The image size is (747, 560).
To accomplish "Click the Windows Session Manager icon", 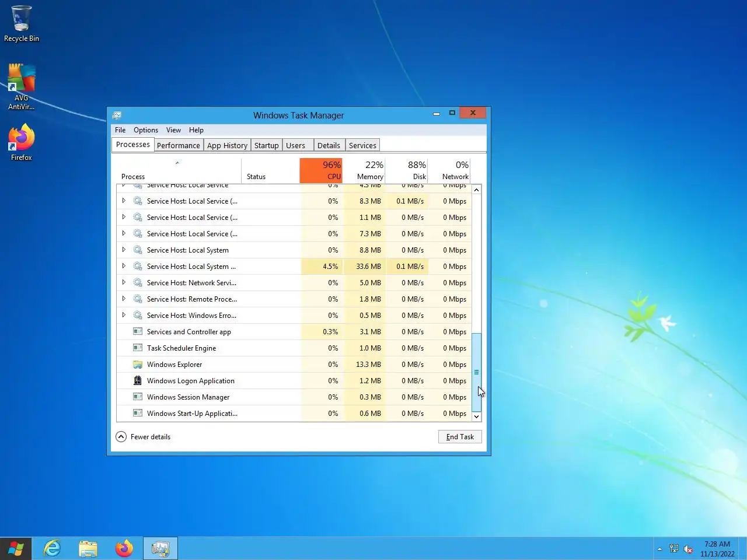I will 138,397.
